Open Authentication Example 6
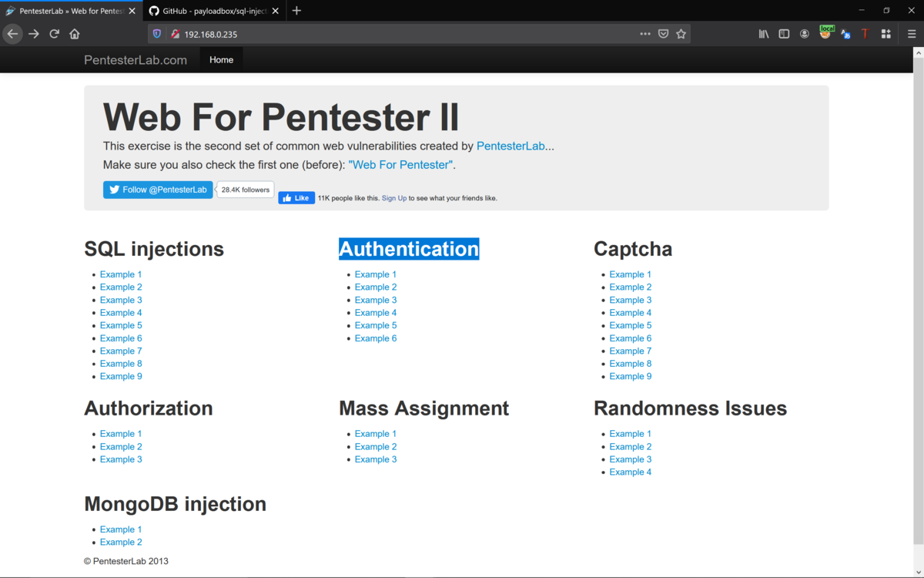Viewport: 924px width, 578px height. (x=376, y=338)
